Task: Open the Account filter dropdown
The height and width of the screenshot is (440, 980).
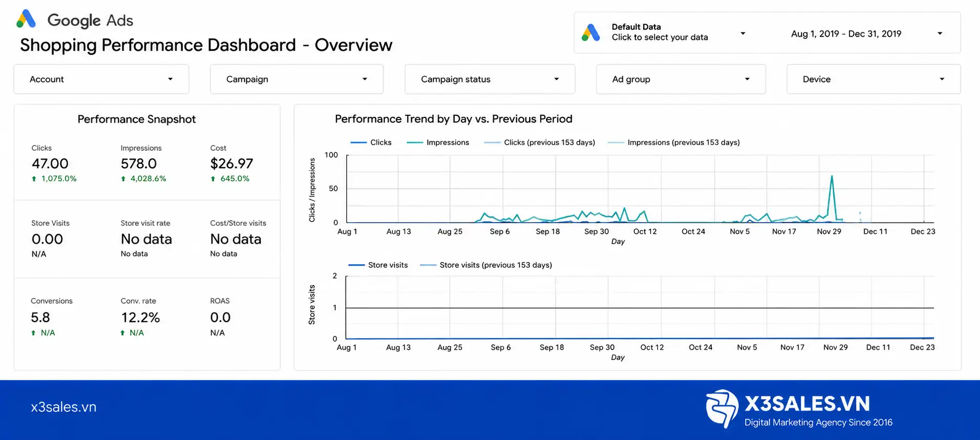Action: (x=101, y=79)
